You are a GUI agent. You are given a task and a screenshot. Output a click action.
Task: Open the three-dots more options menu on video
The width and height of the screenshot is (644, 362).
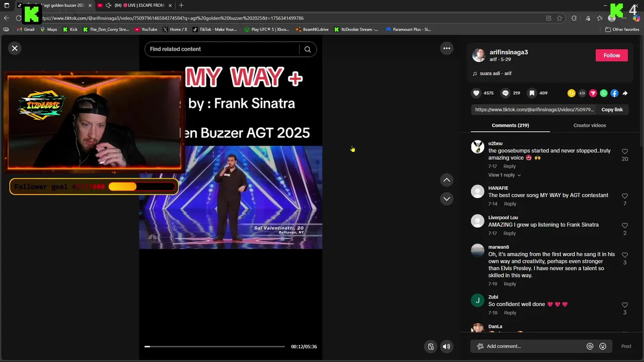[x=446, y=48]
